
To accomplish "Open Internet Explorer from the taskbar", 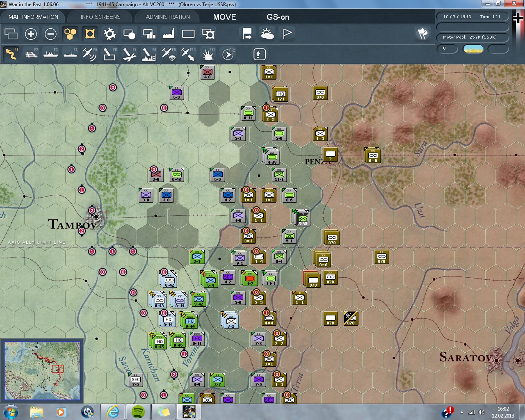I will point(113,412).
